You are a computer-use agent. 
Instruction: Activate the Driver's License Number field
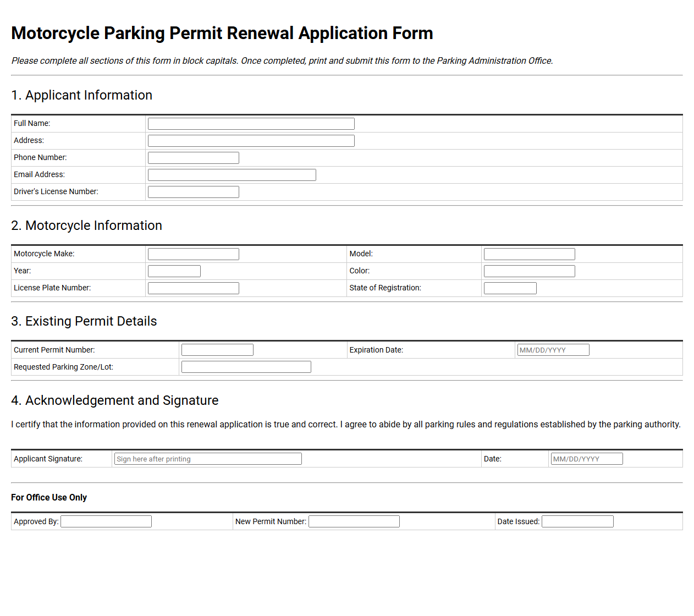coord(194,192)
